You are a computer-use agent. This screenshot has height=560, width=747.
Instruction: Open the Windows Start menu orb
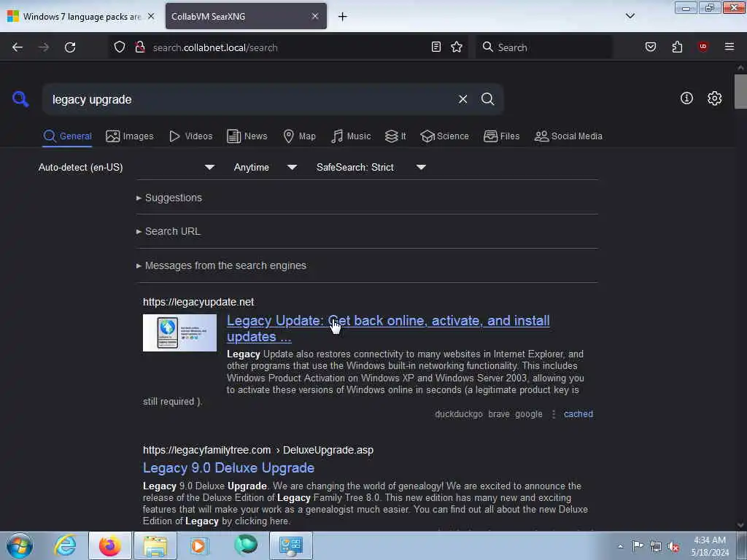pyautogui.click(x=20, y=545)
